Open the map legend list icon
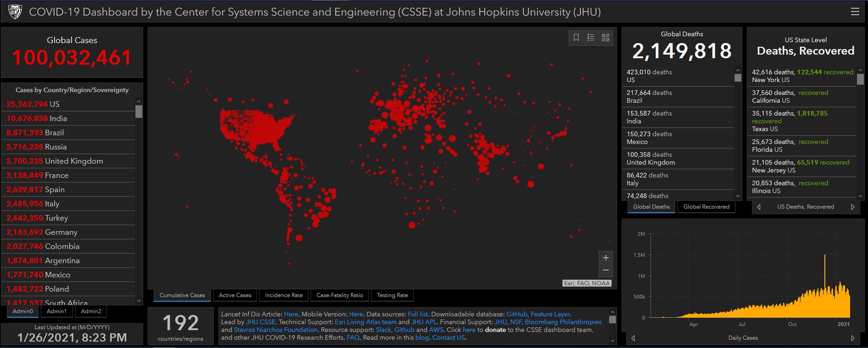 coord(591,38)
